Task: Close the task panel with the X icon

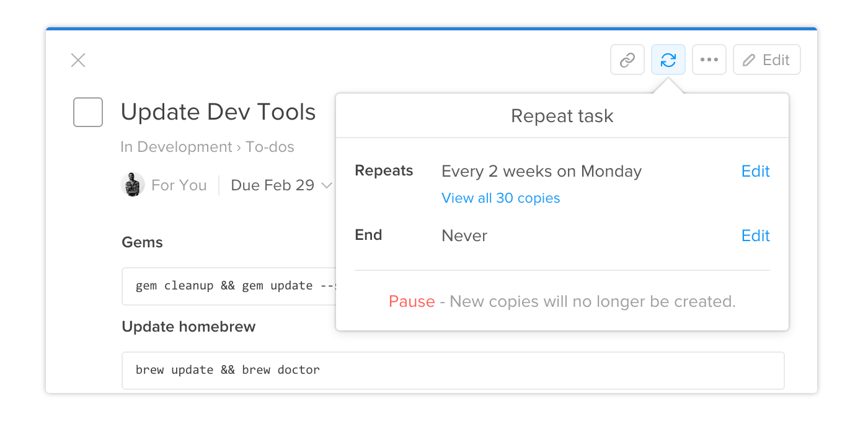Action: click(77, 60)
